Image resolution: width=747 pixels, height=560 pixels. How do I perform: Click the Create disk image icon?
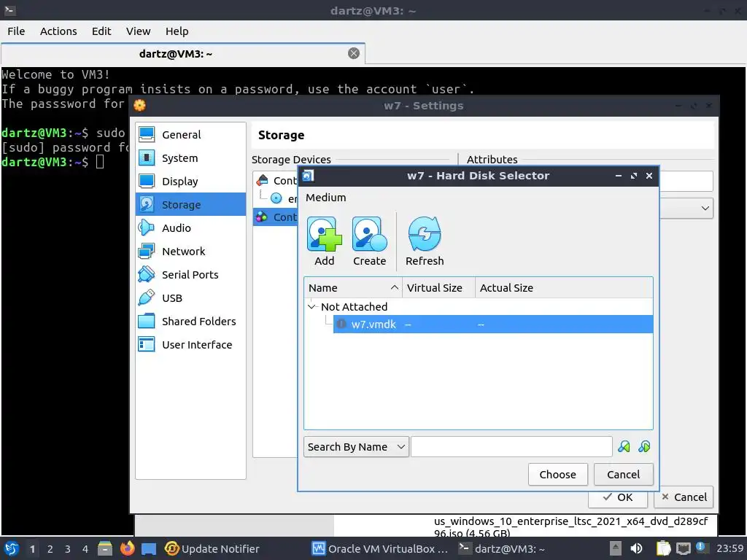point(369,241)
